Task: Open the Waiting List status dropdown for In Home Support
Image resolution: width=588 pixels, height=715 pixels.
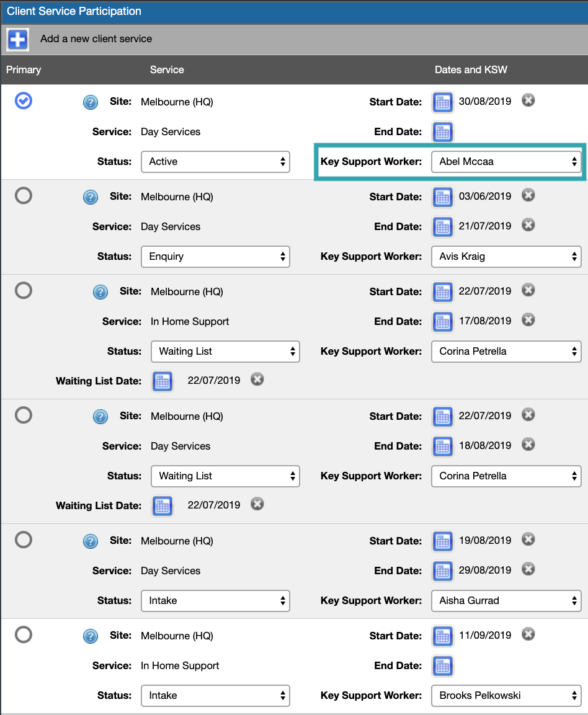Action: (225, 352)
